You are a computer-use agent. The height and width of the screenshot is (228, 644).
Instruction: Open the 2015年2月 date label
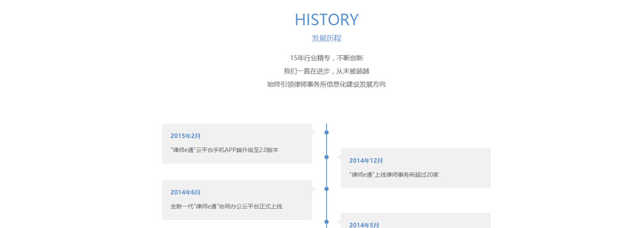[185, 136]
